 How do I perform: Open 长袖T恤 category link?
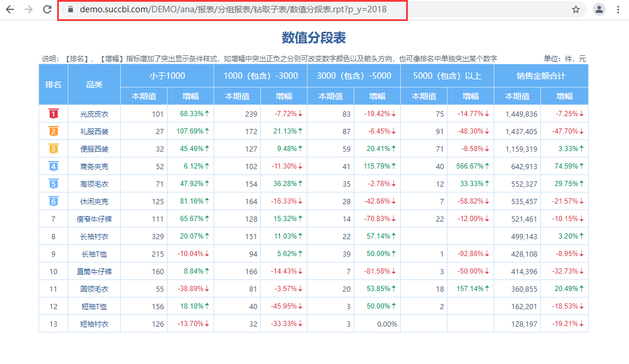[95, 254]
